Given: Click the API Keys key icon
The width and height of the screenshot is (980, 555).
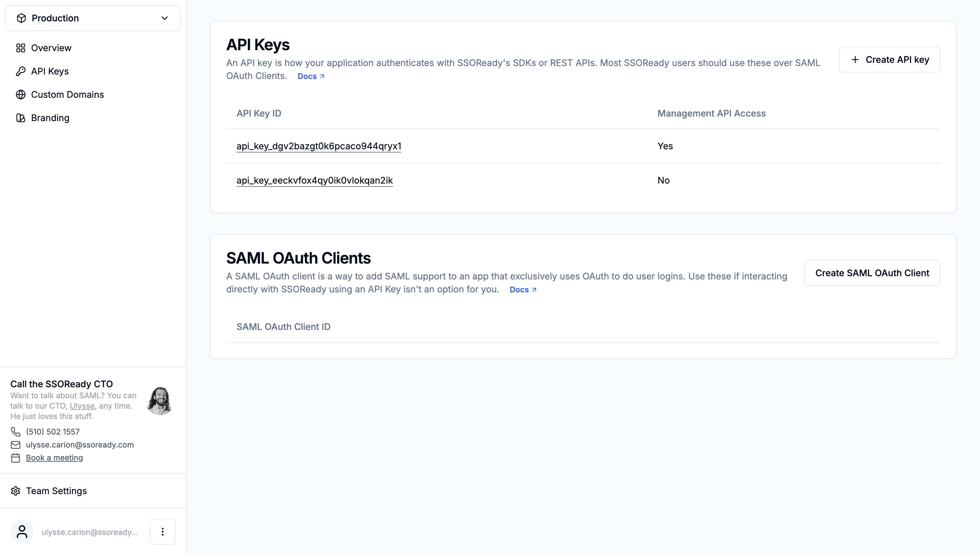Looking at the screenshot, I should (21, 71).
